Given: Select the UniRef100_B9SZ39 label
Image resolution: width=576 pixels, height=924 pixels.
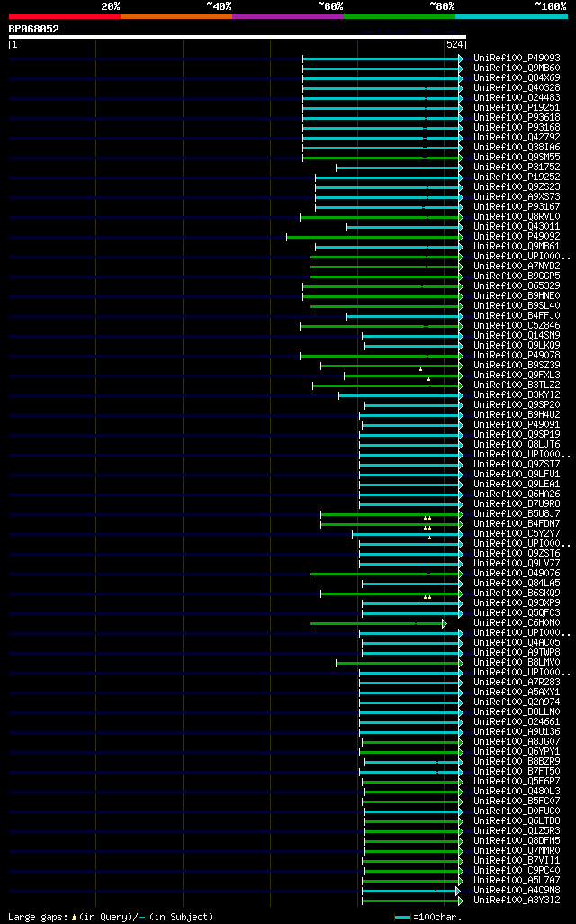Looking at the screenshot, I should click(x=517, y=366).
